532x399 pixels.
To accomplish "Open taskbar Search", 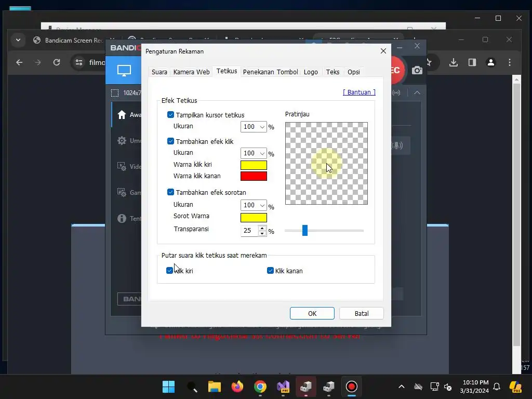I will 192,387.
